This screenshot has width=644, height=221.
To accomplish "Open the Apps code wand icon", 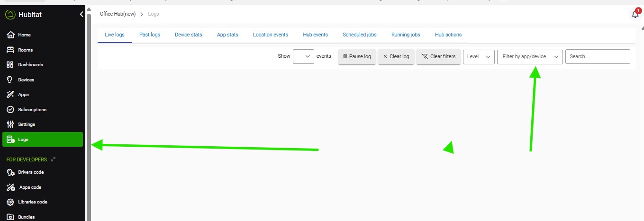I will click(10, 187).
